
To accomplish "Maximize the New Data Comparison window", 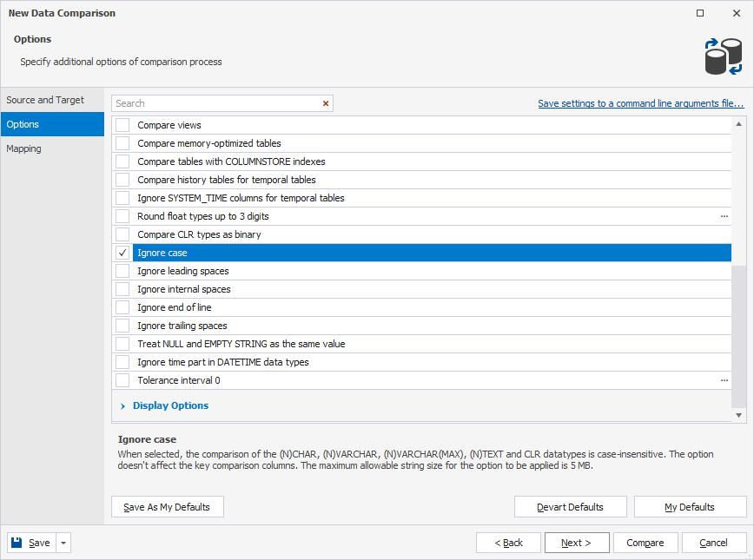I will tap(700, 13).
